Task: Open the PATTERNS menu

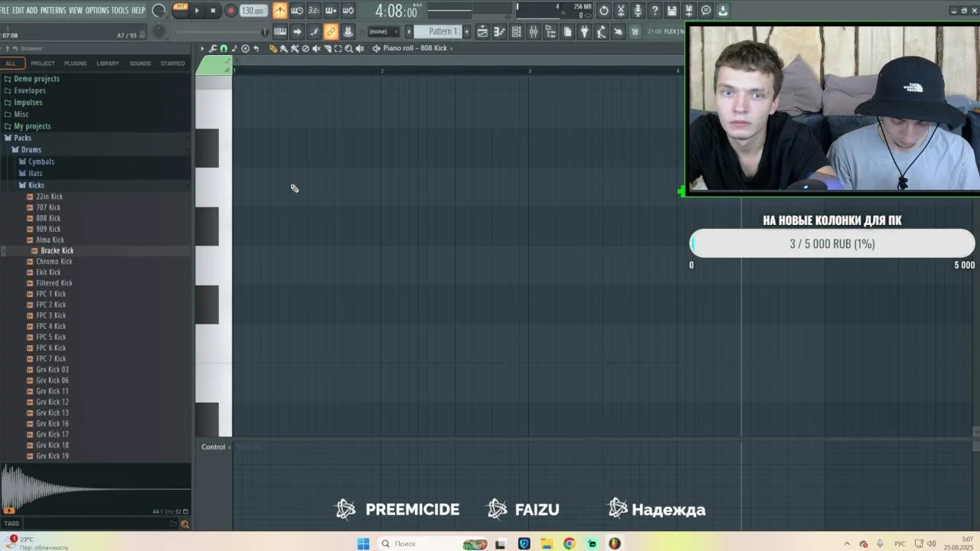Action: click(x=53, y=10)
